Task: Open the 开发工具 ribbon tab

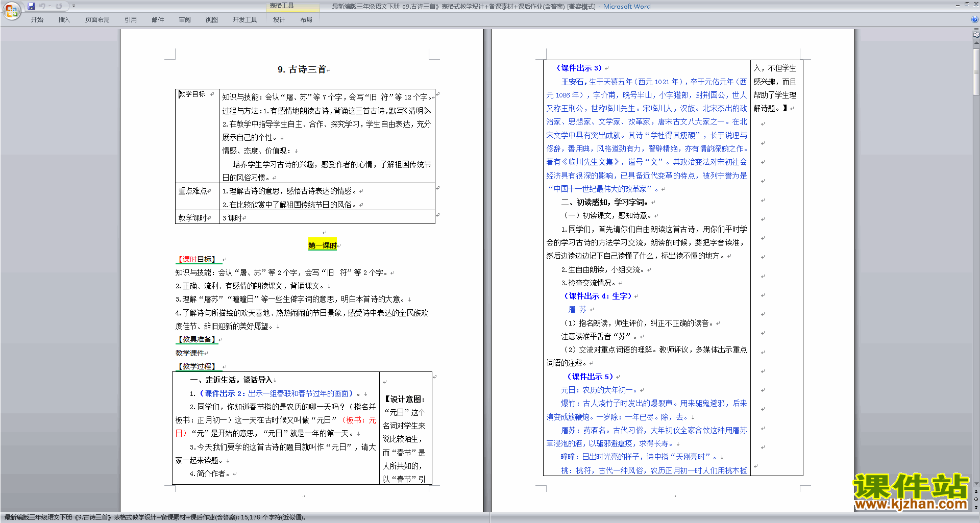Action: (x=245, y=19)
